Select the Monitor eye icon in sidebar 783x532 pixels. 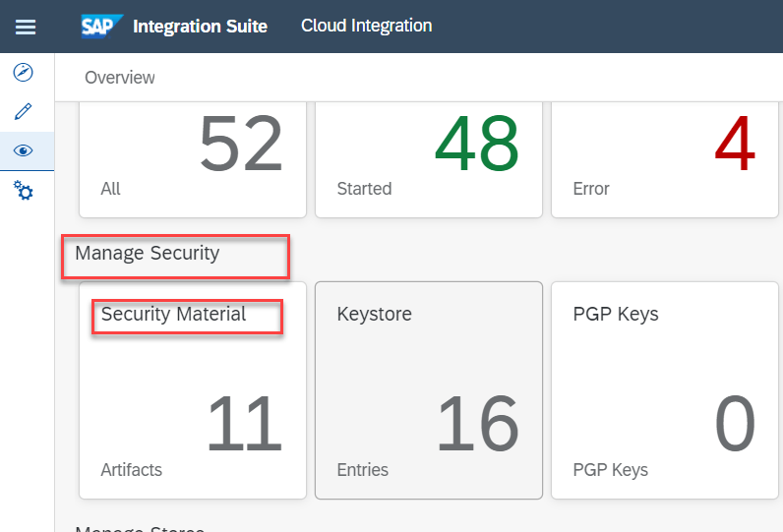24,150
